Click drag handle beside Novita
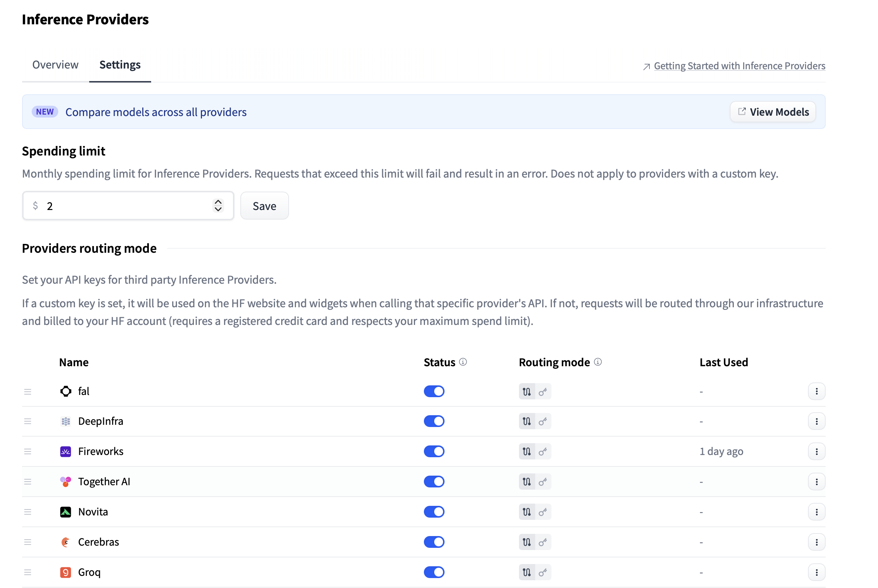The width and height of the screenshot is (878, 588). click(x=28, y=512)
